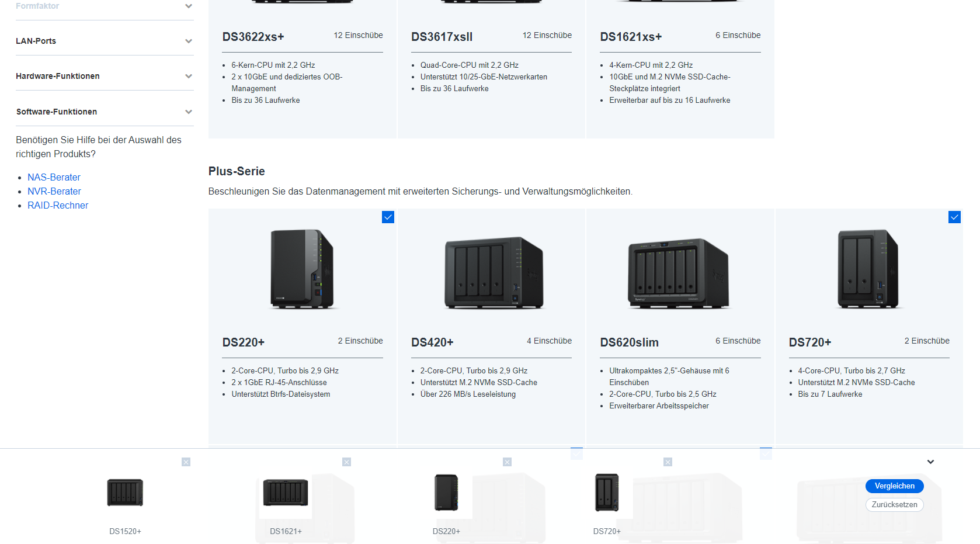Viewport: 980px width, 544px height.
Task: Click the Vergleichen button
Action: [x=895, y=486]
